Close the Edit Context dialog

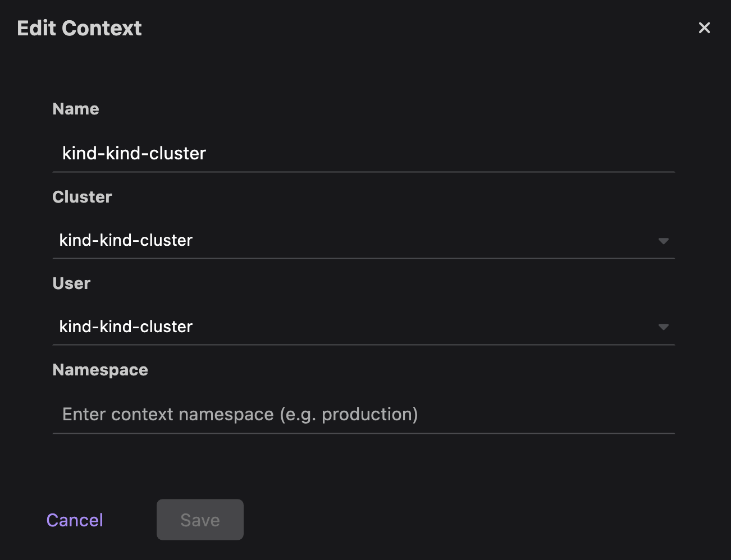pyautogui.click(x=705, y=27)
